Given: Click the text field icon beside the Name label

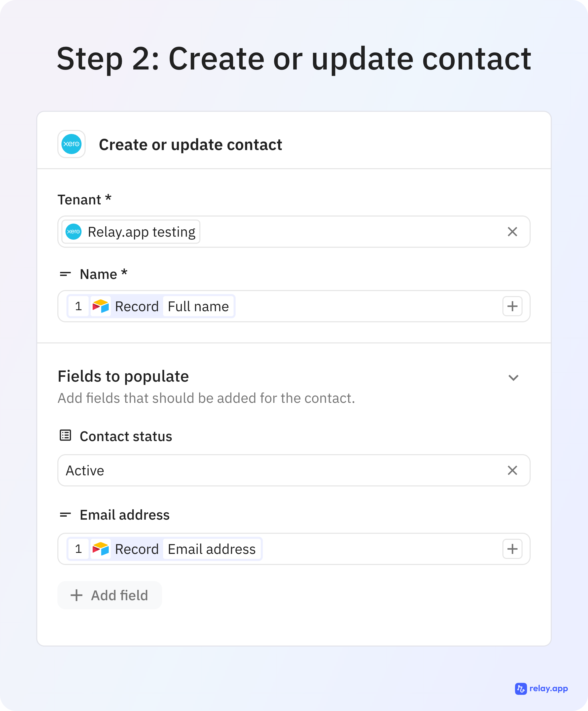Looking at the screenshot, I should point(65,274).
